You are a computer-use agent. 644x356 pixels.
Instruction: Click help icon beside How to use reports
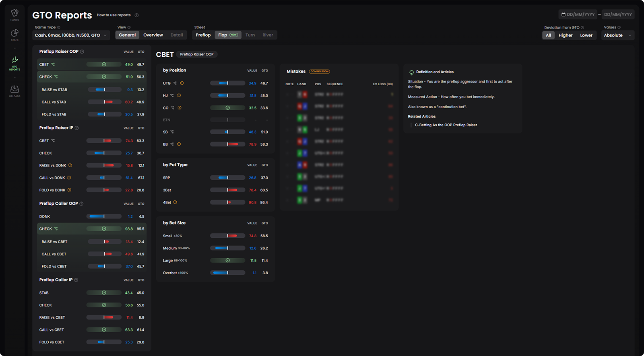point(136,15)
